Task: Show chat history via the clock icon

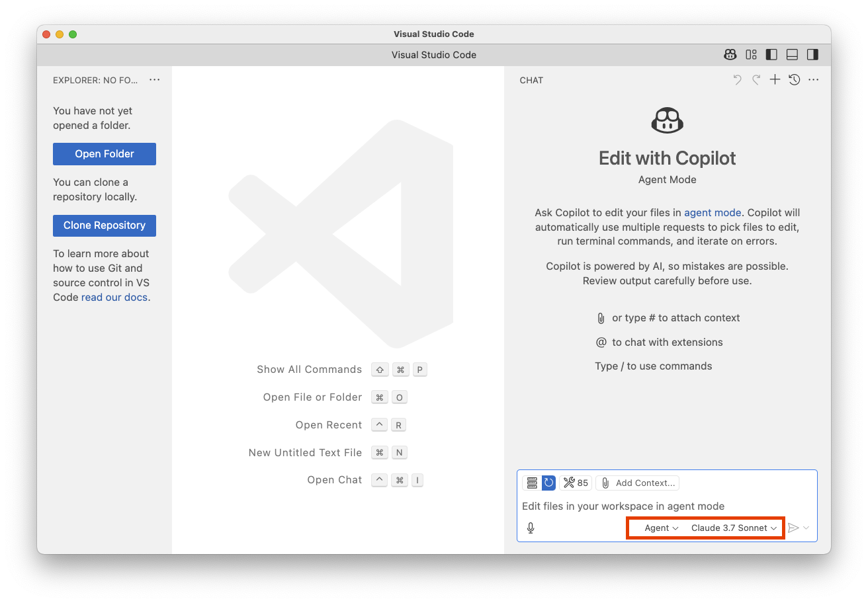Action: click(795, 80)
